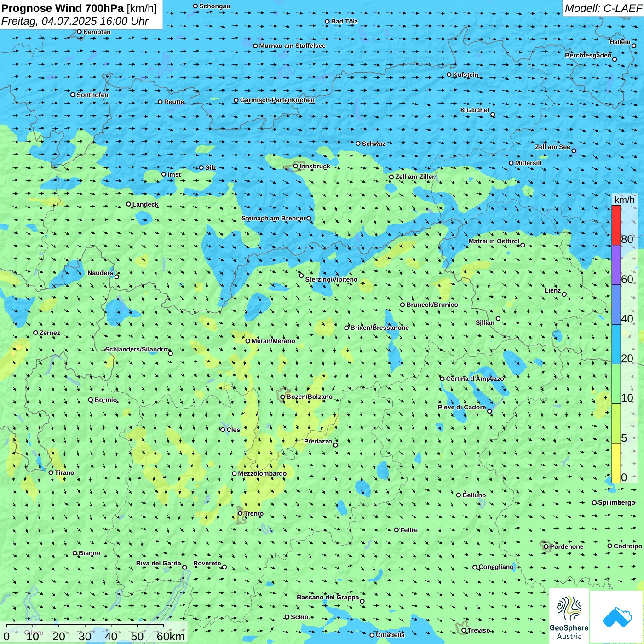Click the Brixen/Bressanone label
Image resolution: width=644 pixels, height=644 pixels.
(379, 328)
